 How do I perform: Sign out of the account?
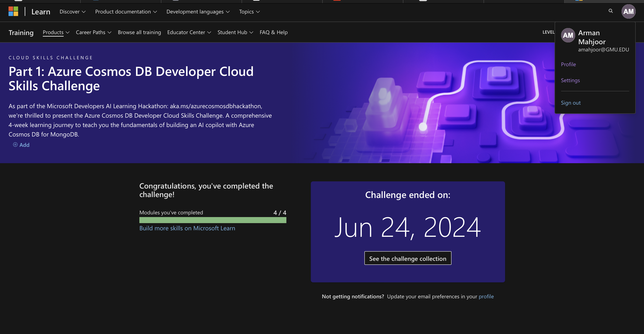[x=571, y=103]
